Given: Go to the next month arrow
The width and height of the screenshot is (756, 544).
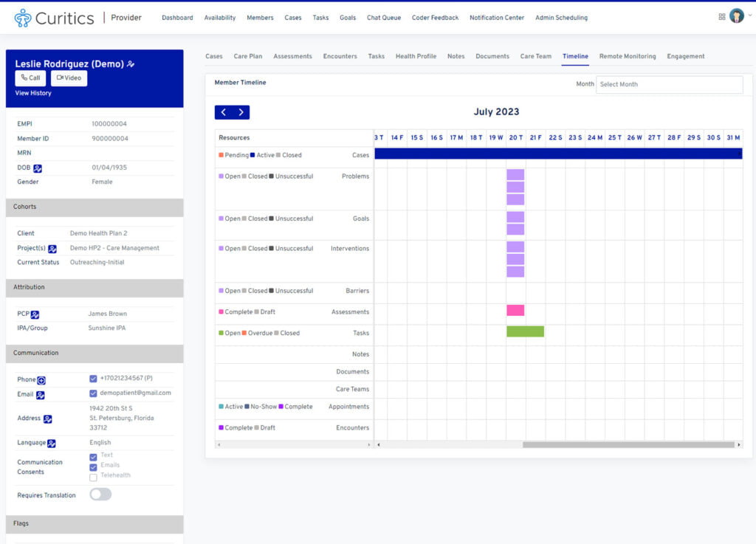Looking at the screenshot, I should [x=241, y=112].
